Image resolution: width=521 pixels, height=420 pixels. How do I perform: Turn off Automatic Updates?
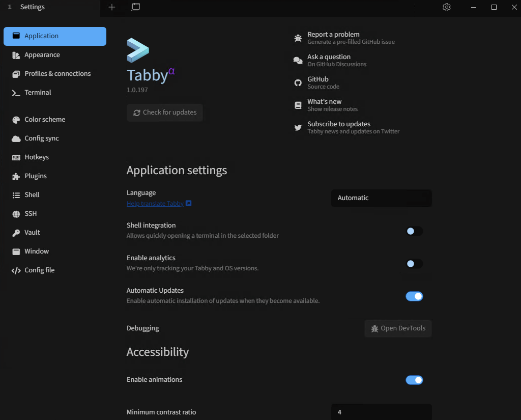tap(414, 296)
